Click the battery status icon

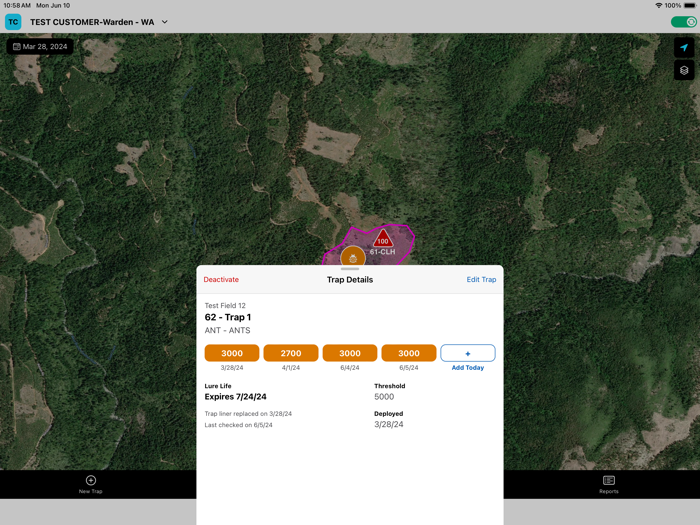(690, 5)
